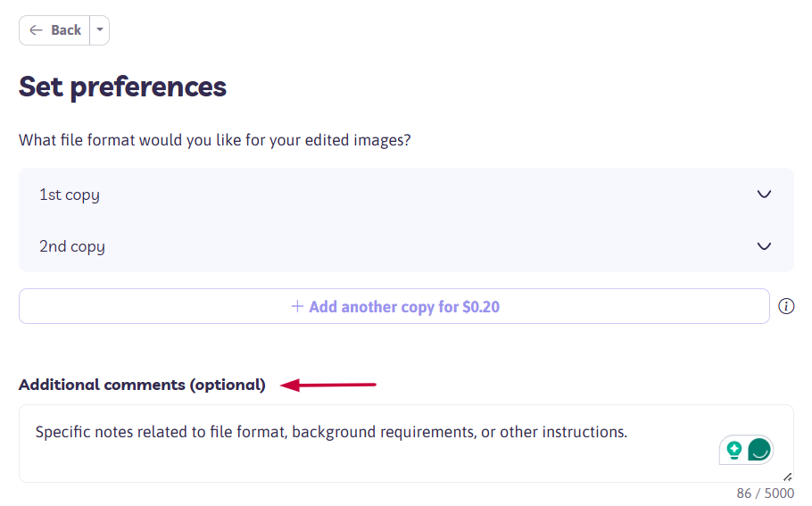Image resolution: width=812 pixels, height=506 pixels.
Task: Click the textarea resize handle icon
Action: (787, 477)
